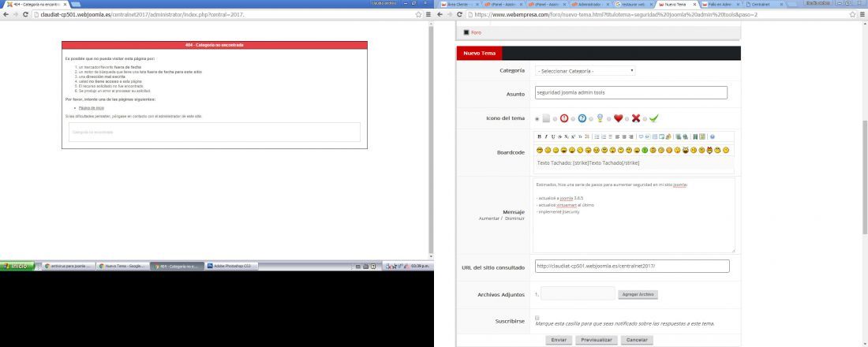Insert a bulleted list from Boardcode toolbar
The width and height of the screenshot is (868, 347).
click(597, 136)
